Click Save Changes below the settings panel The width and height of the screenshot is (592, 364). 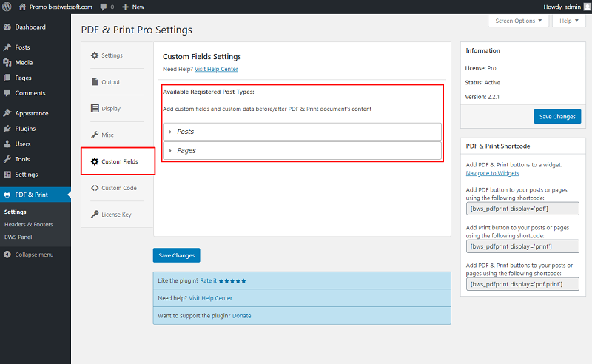[176, 255]
